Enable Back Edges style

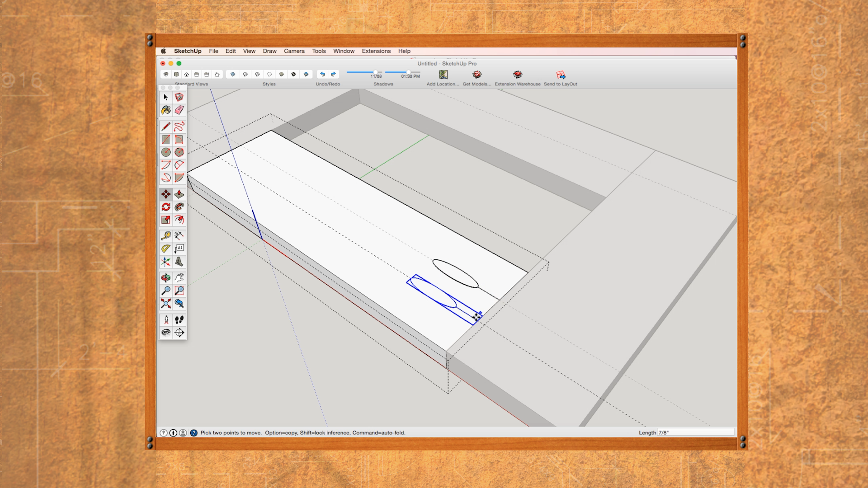(x=245, y=74)
